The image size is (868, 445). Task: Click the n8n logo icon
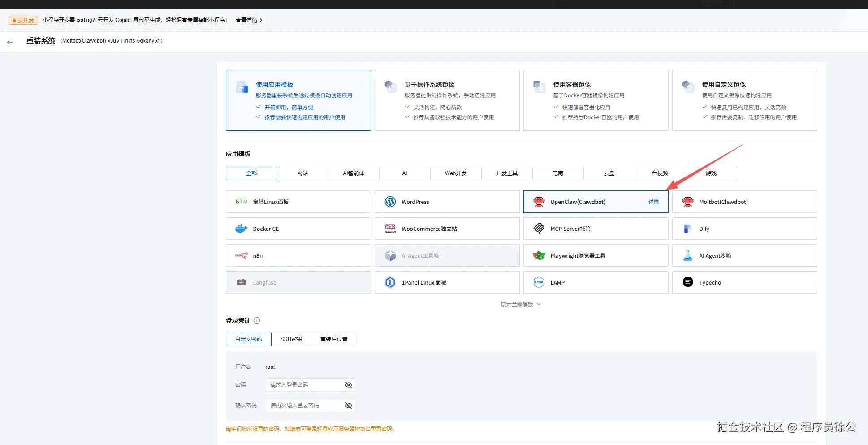click(x=242, y=255)
